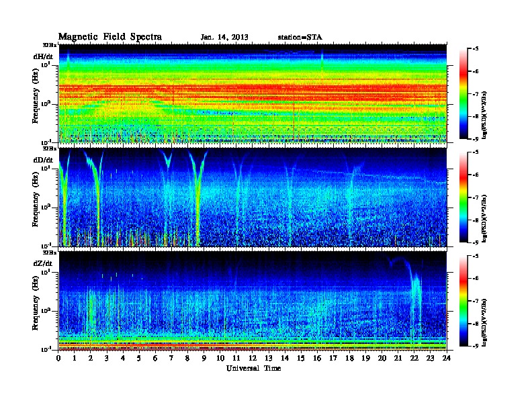The height and width of the screenshot is (411, 532).
Task: Click the "20" tick on the time axis
Action: (382, 359)
